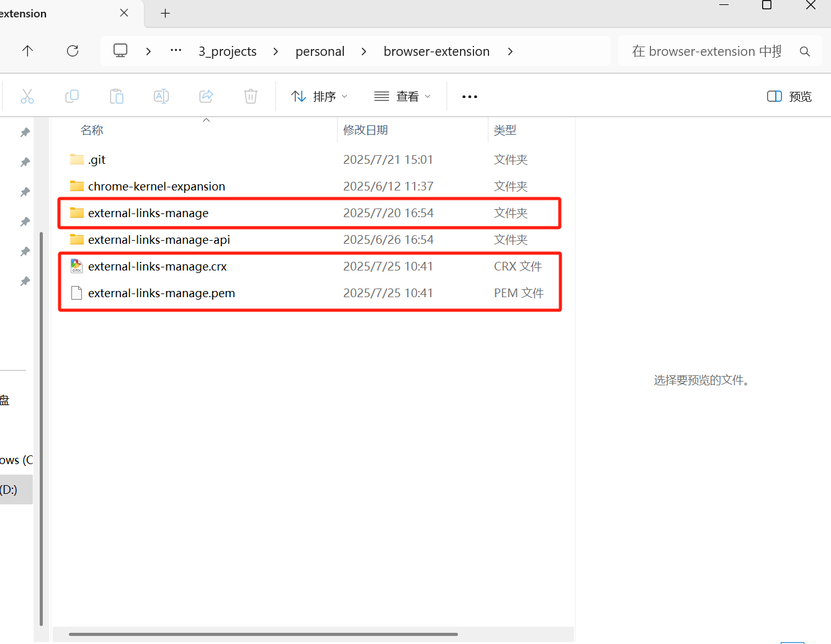Screen dimensions: 831x644
Task: Click the browser-extension search box
Action: click(706, 51)
